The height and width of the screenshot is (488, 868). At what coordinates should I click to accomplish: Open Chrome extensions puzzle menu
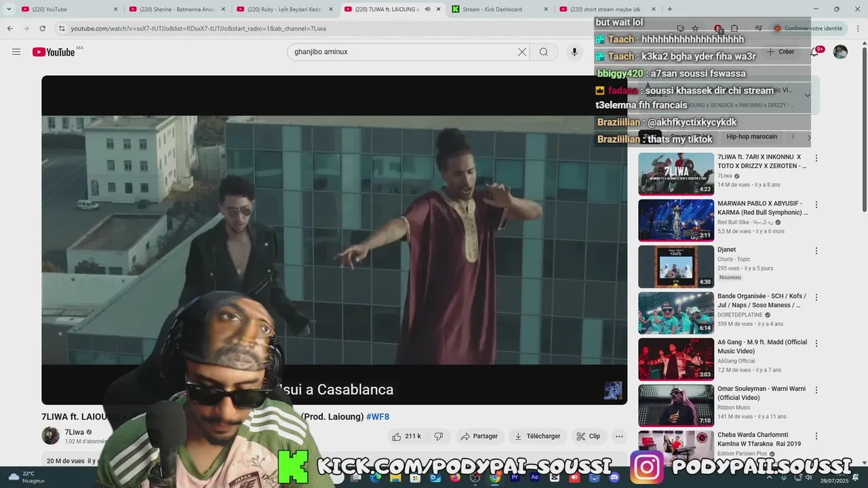[734, 28]
